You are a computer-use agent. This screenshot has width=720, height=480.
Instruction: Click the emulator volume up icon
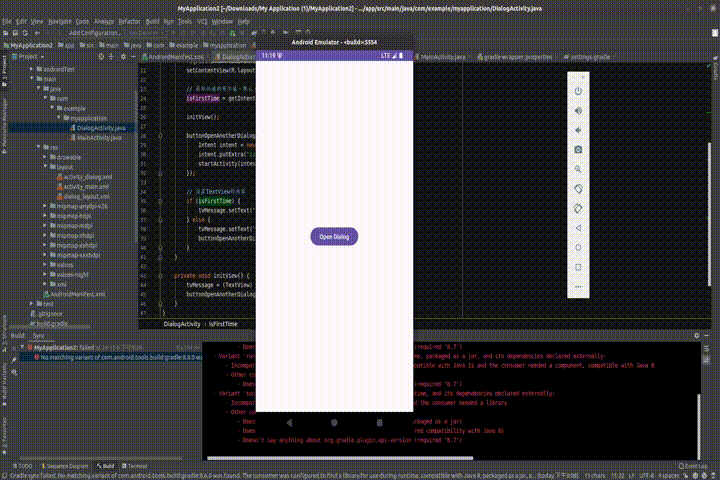(x=578, y=109)
